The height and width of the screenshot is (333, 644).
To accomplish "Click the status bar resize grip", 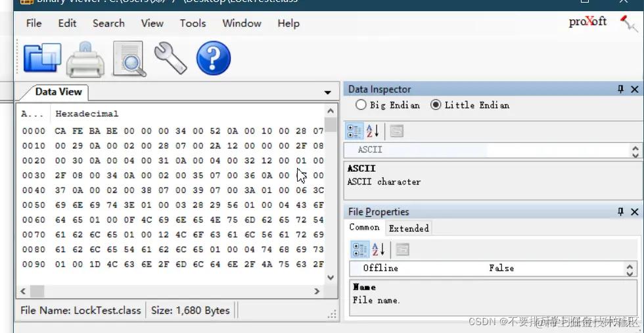I will 332,315.
